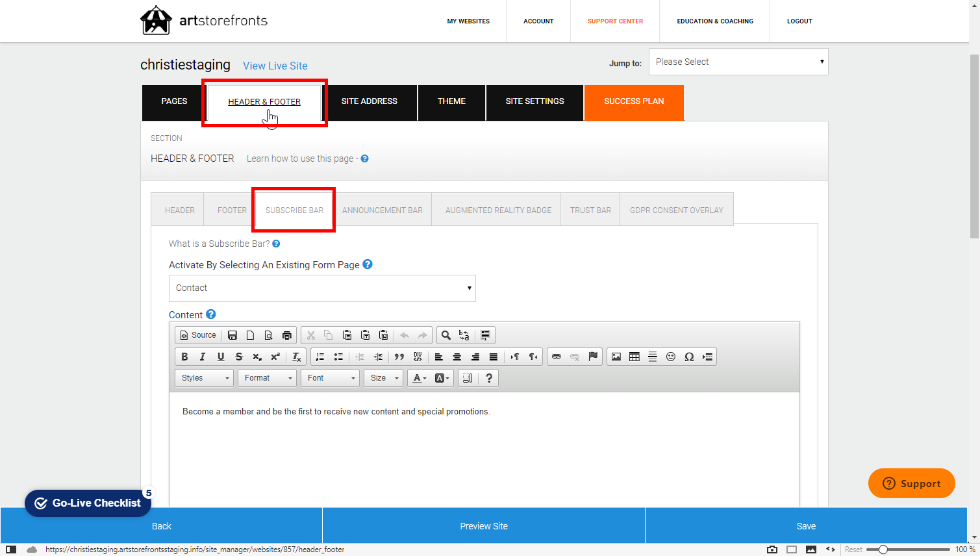The image size is (980, 556).
Task: Click the Save button
Action: (806, 526)
